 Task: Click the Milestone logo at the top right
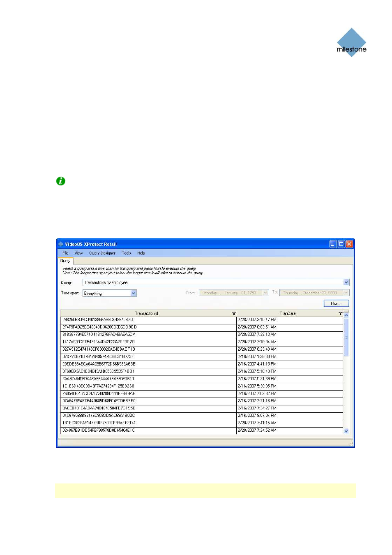point(352,43)
